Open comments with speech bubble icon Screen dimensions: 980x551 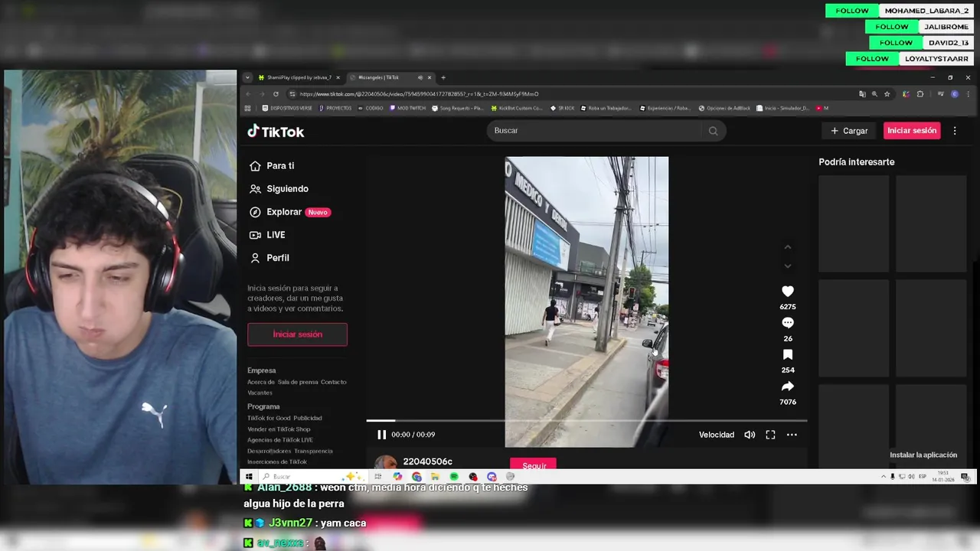pyautogui.click(x=788, y=323)
